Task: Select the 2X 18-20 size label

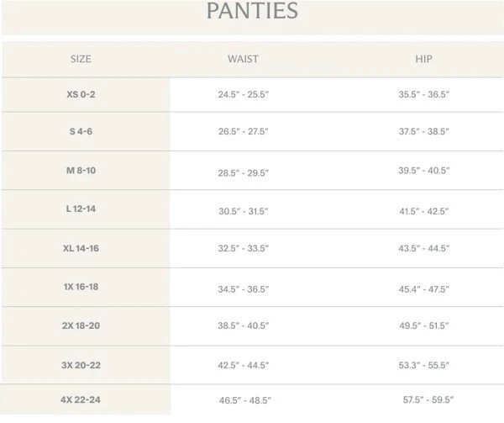Action: click(x=81, y=325)
